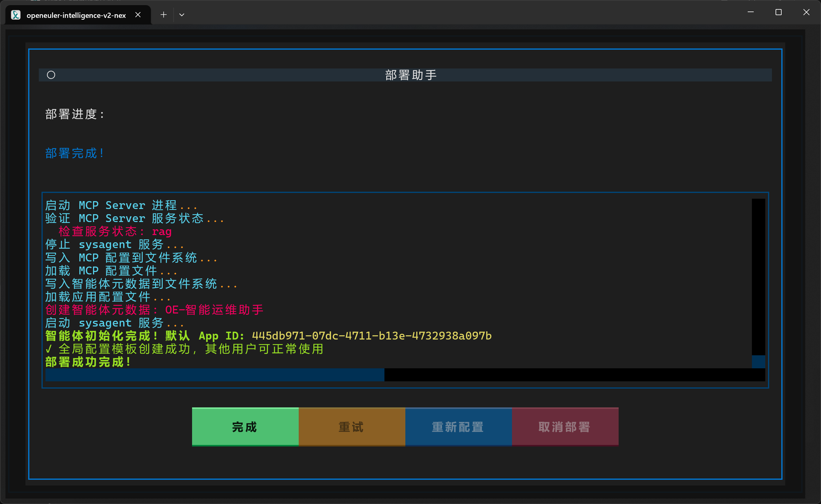Close the openeuler-intelligence-v2-nex tab
821x504 pixels.
tap(138, 15)
